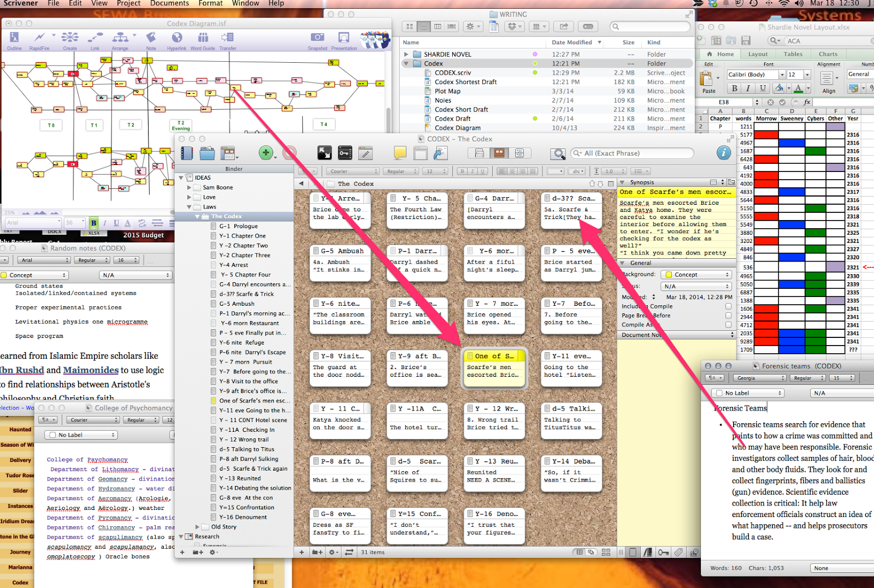Sort Finder list by Name column
Image resolution: width=874 pixels, height=588 pixels.
[473, 43]
